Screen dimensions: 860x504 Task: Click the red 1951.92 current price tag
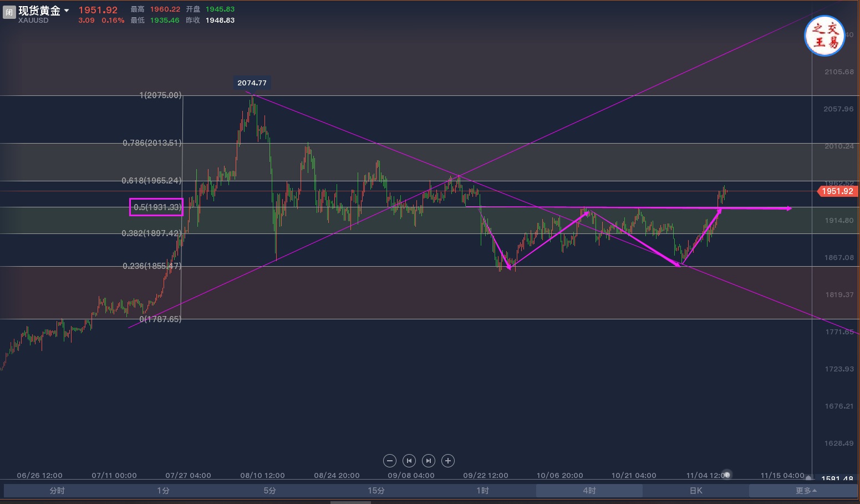point(837,191)
